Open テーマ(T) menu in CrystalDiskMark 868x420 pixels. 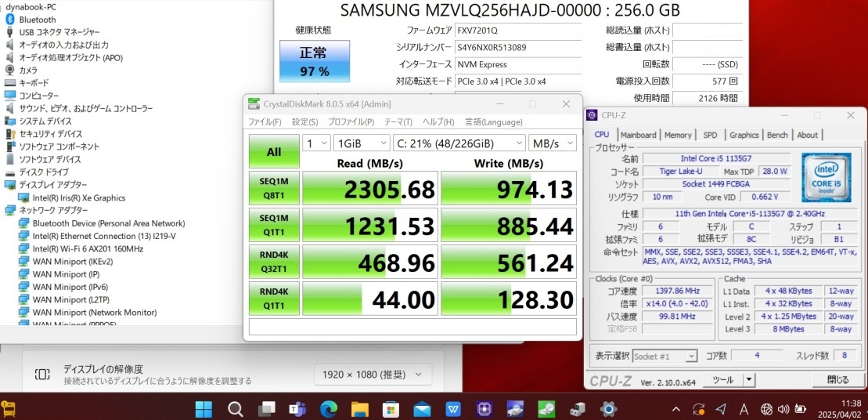398,122
